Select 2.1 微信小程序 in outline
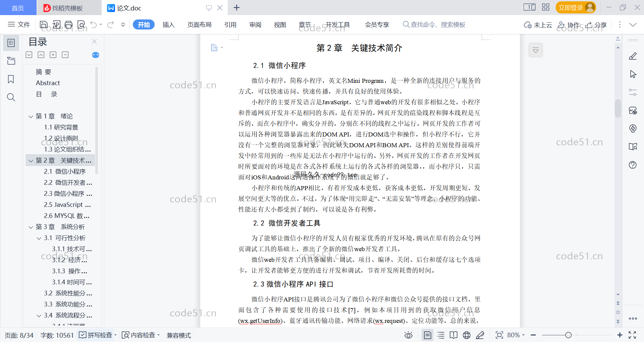This screenshot has width=644, height=342. (x=65, y=172)
